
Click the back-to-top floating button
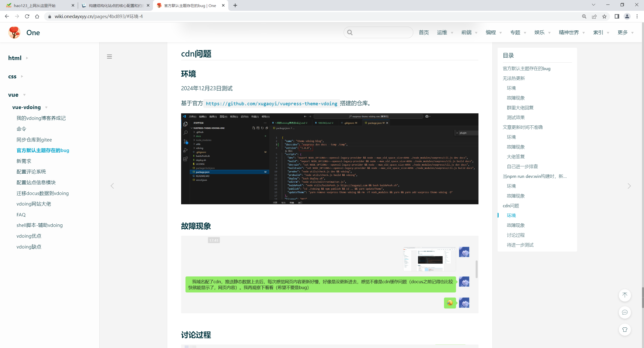coord(625,295)
